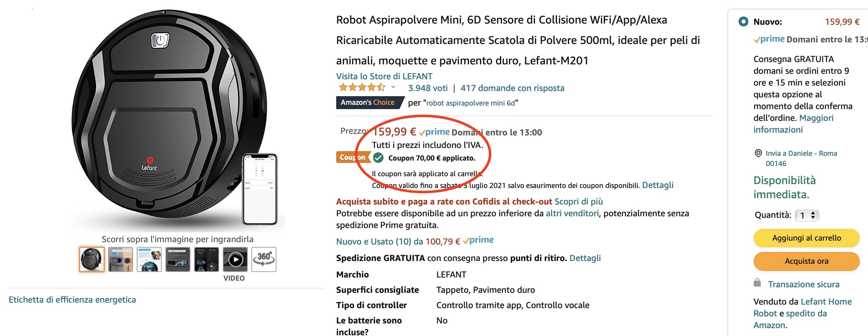Click the padlock secure transaction icon
The height and width of the screenshot is (336, 868).
[x=757, y=283]
